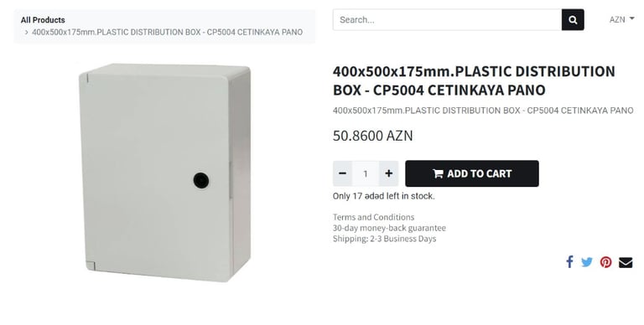Open the Terms and Conditions link
The image size is (644, 325).
coord(373,217)
